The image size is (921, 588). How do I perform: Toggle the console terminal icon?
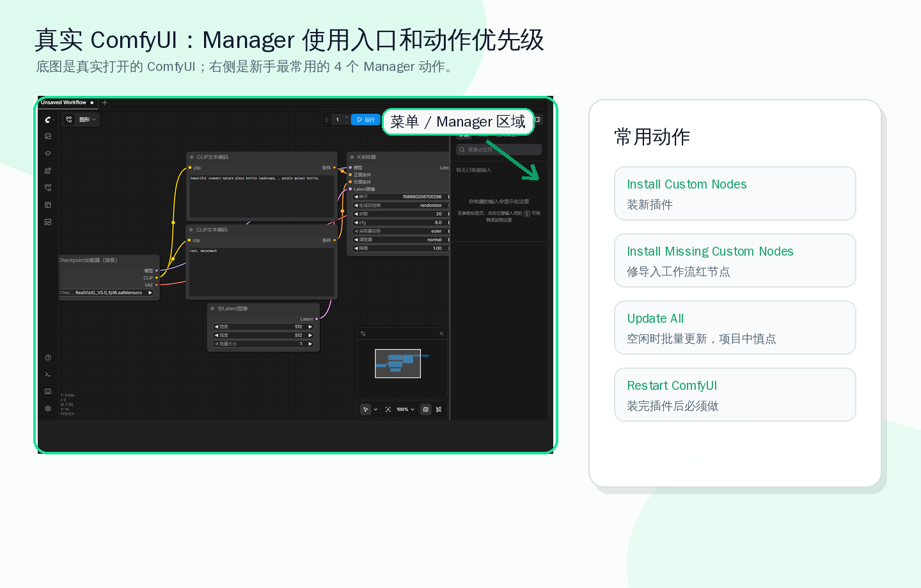click(x=48, y=375)
